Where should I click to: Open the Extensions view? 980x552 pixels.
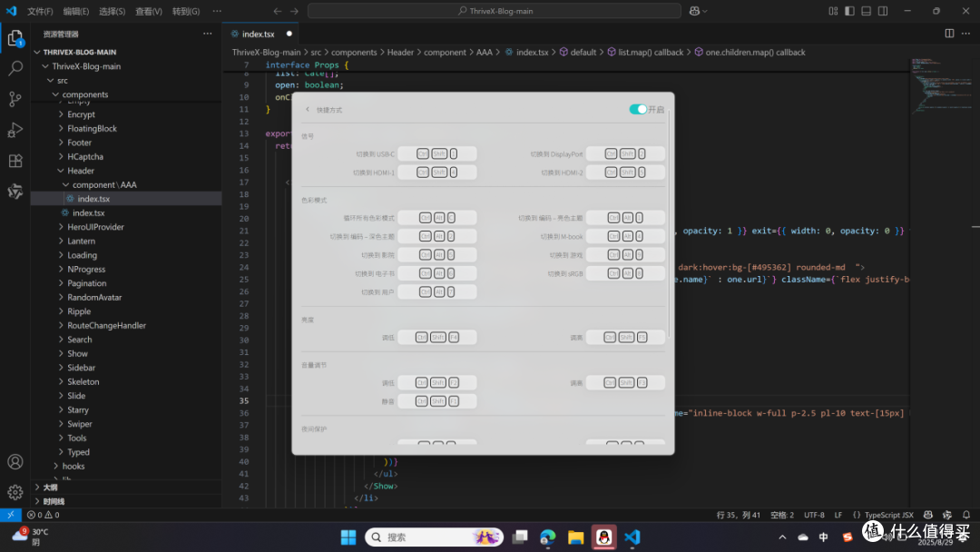15,161
